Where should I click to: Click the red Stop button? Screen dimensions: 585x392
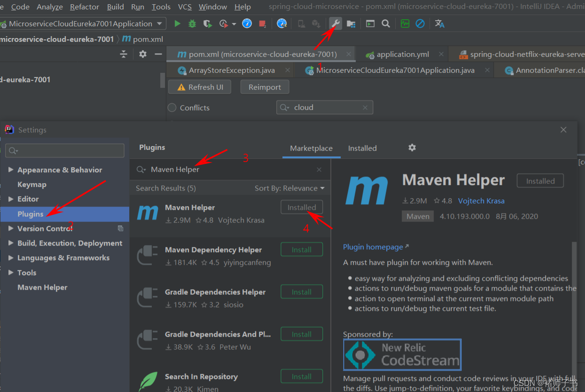[x=262, y=23]
